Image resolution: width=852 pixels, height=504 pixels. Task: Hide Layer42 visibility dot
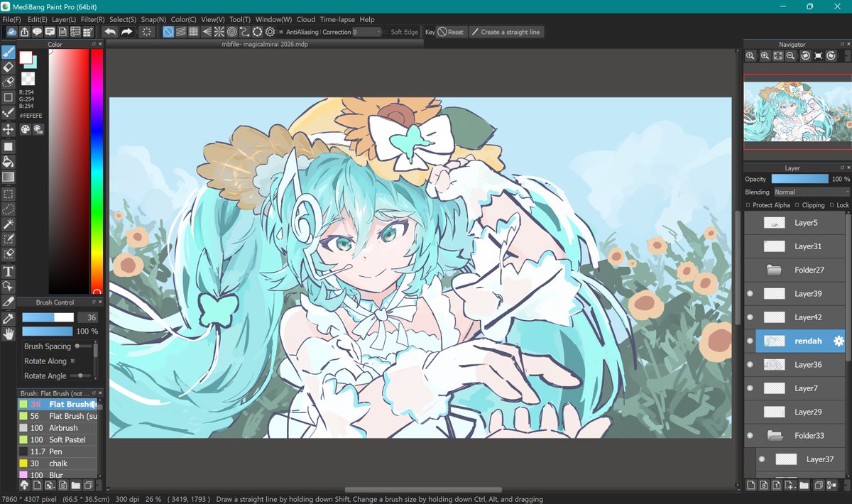pos(750,317)
